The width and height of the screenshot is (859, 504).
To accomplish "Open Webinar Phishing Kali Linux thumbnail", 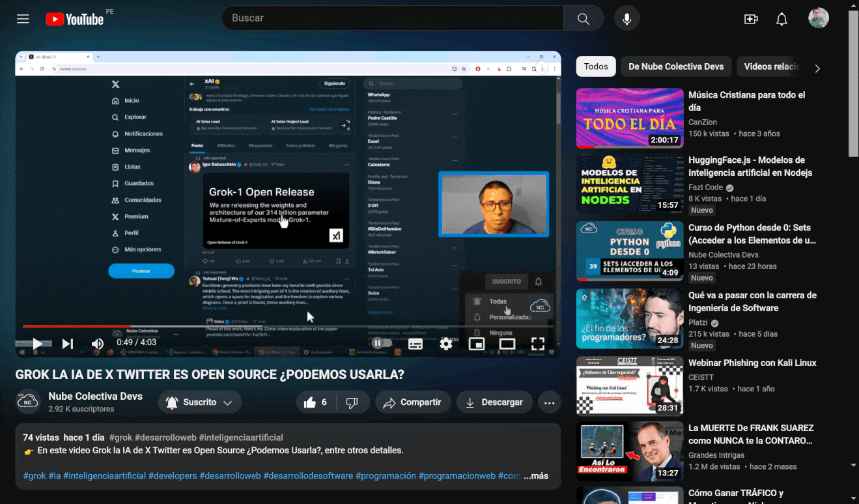I will [630, 386].
